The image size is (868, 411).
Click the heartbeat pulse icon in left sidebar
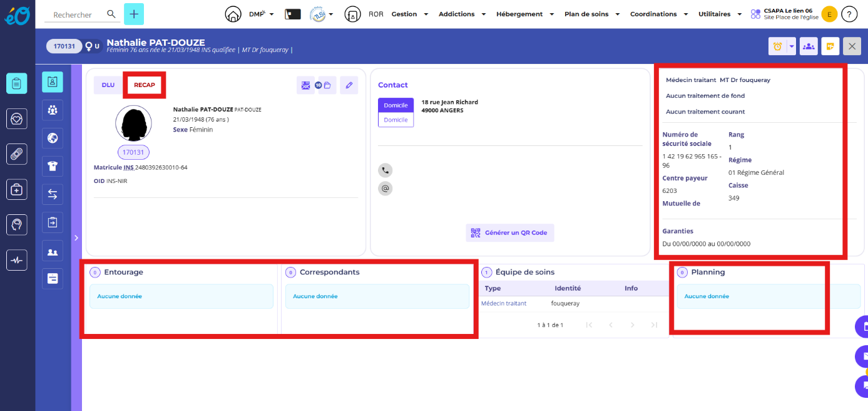coord(17,260)
